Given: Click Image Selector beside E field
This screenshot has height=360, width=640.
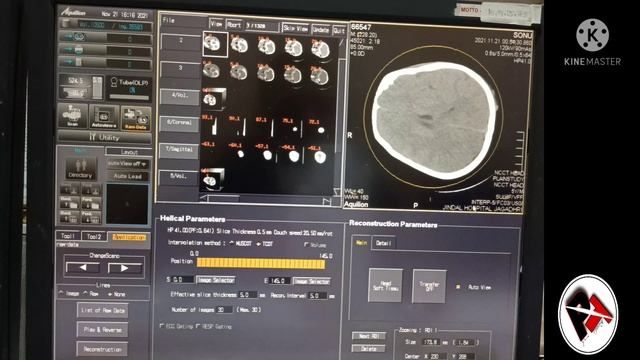Looking at the screenshot, I should point(312,281).
